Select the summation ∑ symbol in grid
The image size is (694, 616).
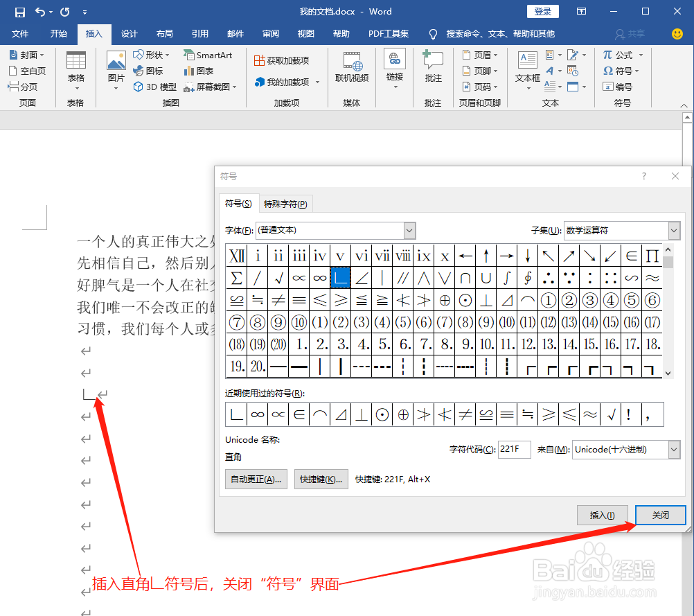pyautogui.click(x=236, y=278)
